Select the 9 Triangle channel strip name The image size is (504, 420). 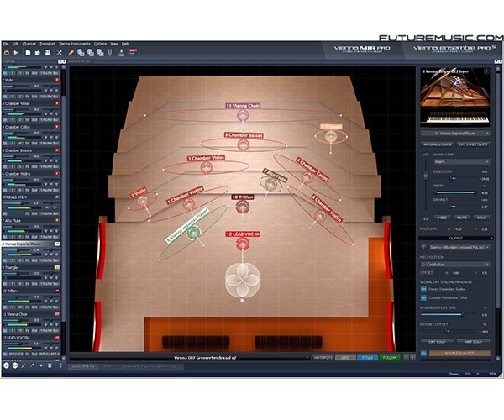11,267
